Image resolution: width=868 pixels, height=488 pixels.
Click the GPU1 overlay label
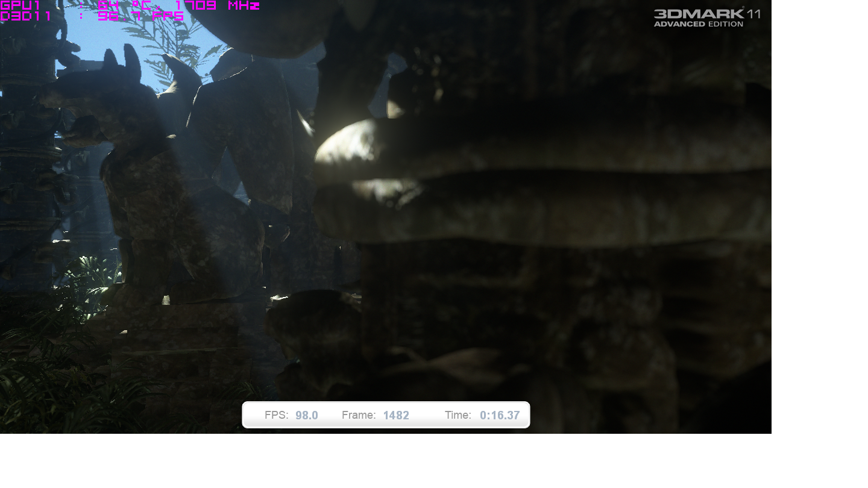coord(21,5)
